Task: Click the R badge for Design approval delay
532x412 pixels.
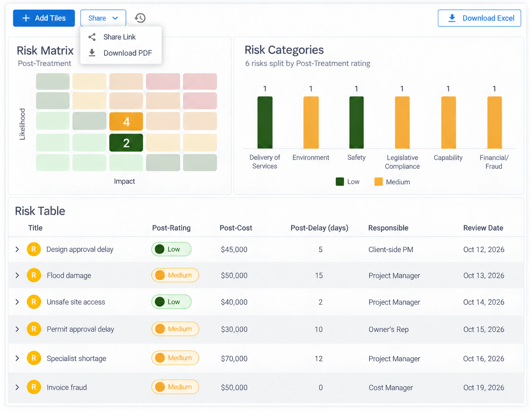Action: point(34,249)
